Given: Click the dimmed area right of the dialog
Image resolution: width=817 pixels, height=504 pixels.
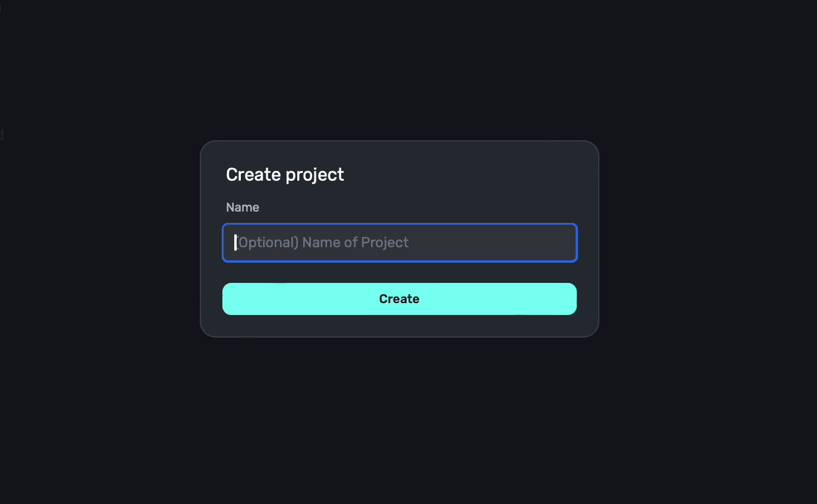Looking at the screenshot, I should [x=708, y=239].
